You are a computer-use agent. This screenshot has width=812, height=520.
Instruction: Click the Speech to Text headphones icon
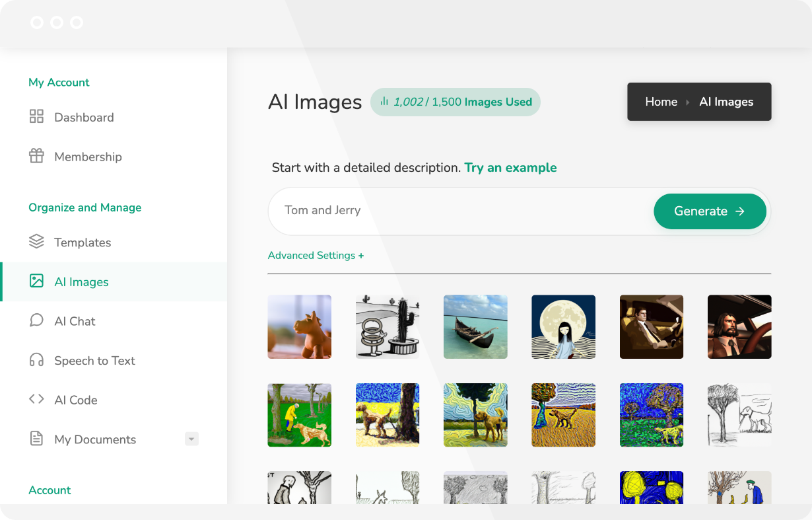pyautogui.click(x=36, y=360)
